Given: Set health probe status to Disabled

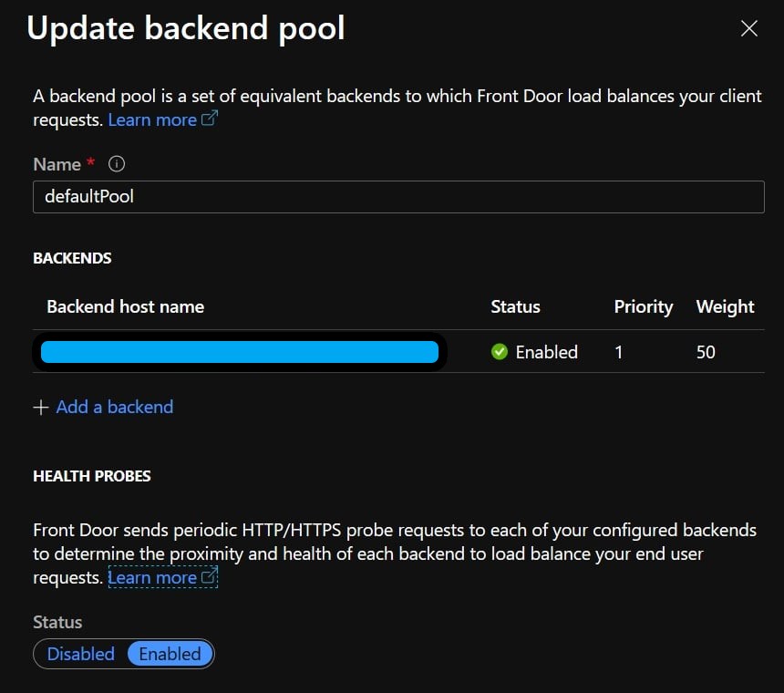Looking at the screenshot, I should pos(80,654).
